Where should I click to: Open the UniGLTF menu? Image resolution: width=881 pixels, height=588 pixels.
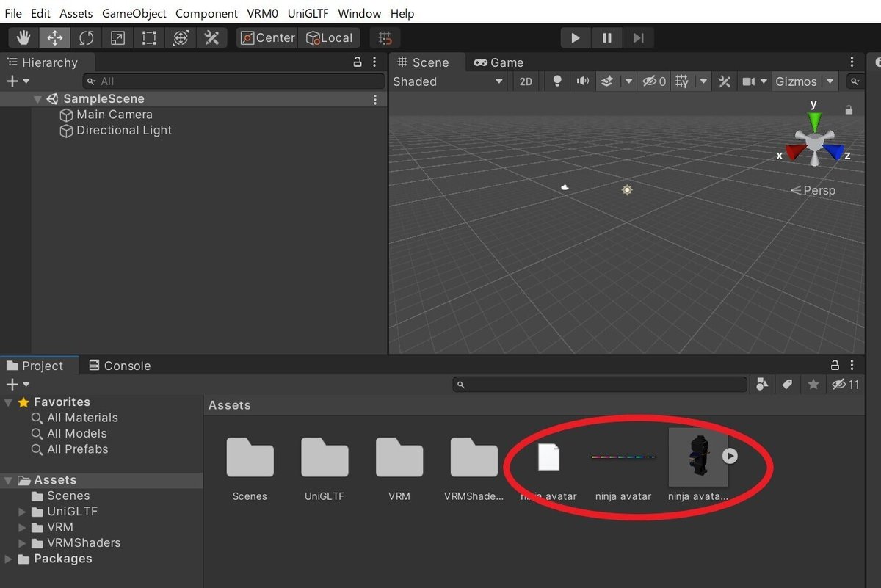(308, 13)
